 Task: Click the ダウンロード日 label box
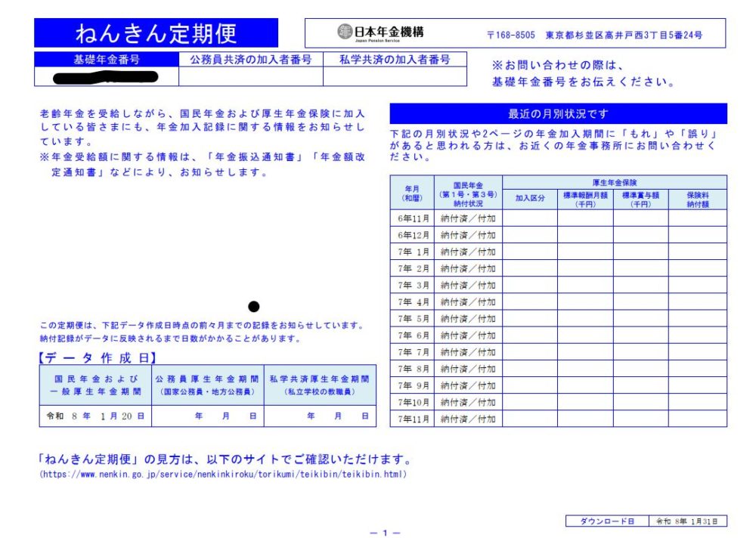point(608,521)
